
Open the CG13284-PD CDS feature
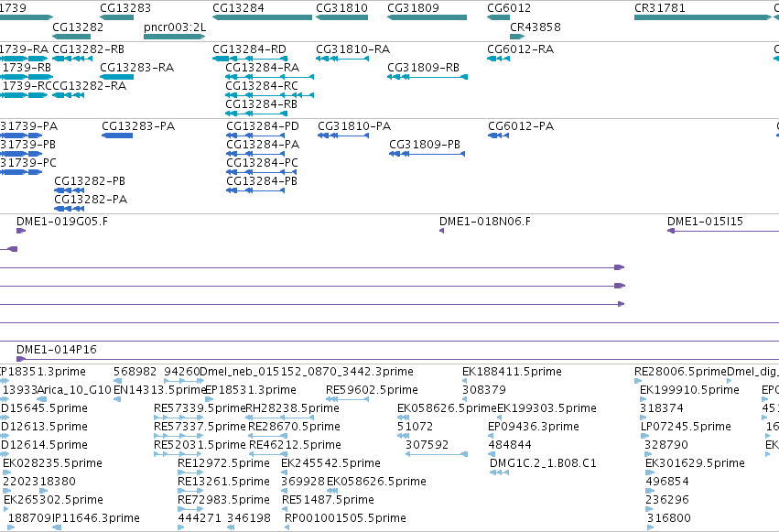[x=255, y=136]
